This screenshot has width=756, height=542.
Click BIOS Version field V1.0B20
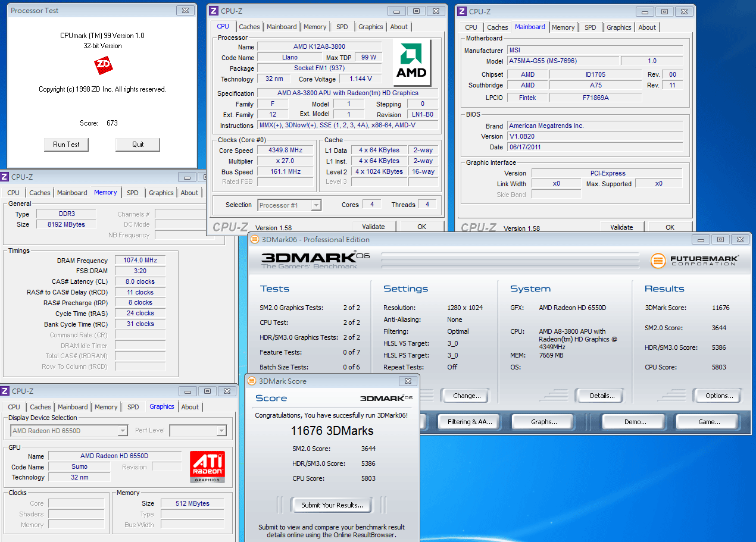594,136
